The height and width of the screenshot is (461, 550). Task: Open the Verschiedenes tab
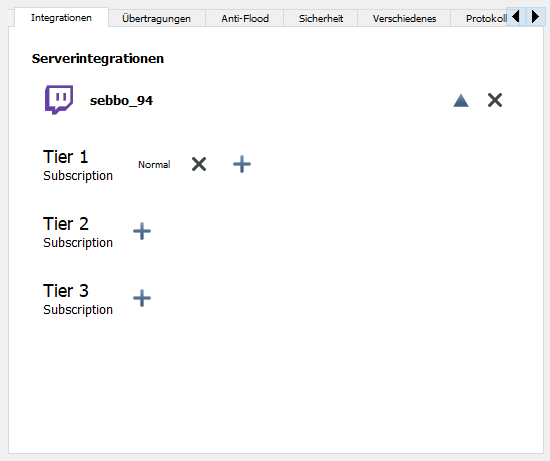pos(404,19)
